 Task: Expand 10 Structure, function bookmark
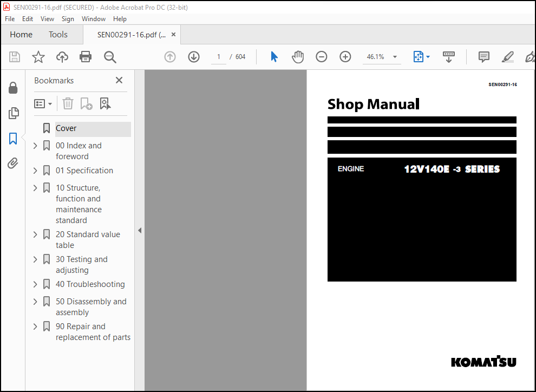[35, 188]
